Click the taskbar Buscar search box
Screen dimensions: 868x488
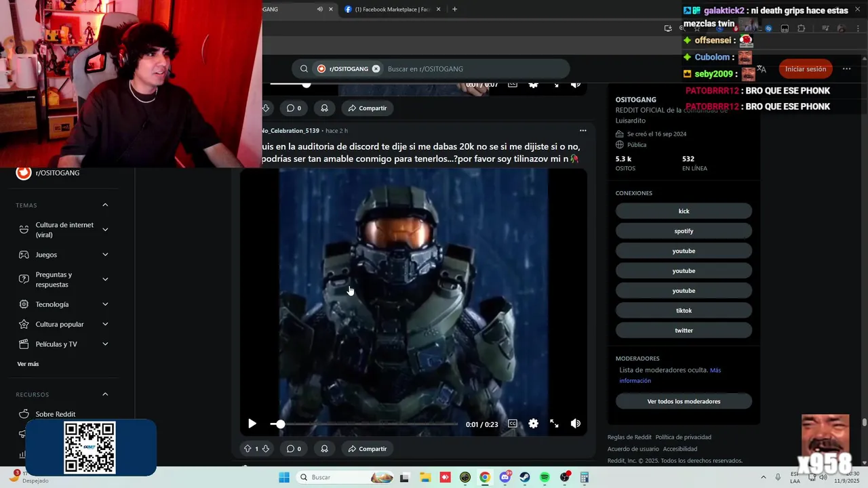pyautogui.click(x=346, y=477)
